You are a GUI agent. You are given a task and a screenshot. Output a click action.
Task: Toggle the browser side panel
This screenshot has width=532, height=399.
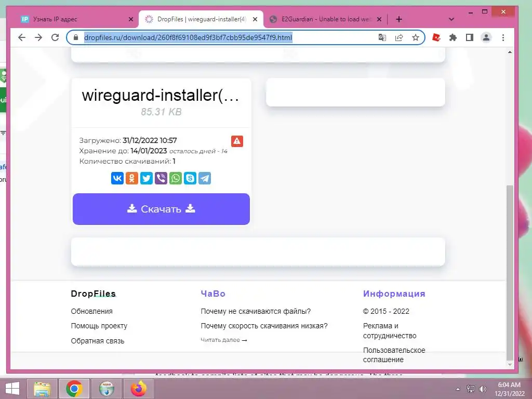[x=470, y=37]
